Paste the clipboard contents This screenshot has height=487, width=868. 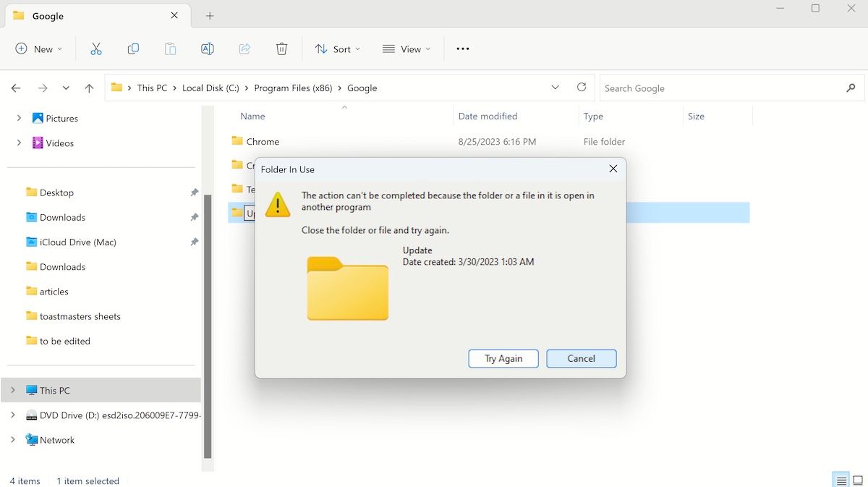pos(170,48)
